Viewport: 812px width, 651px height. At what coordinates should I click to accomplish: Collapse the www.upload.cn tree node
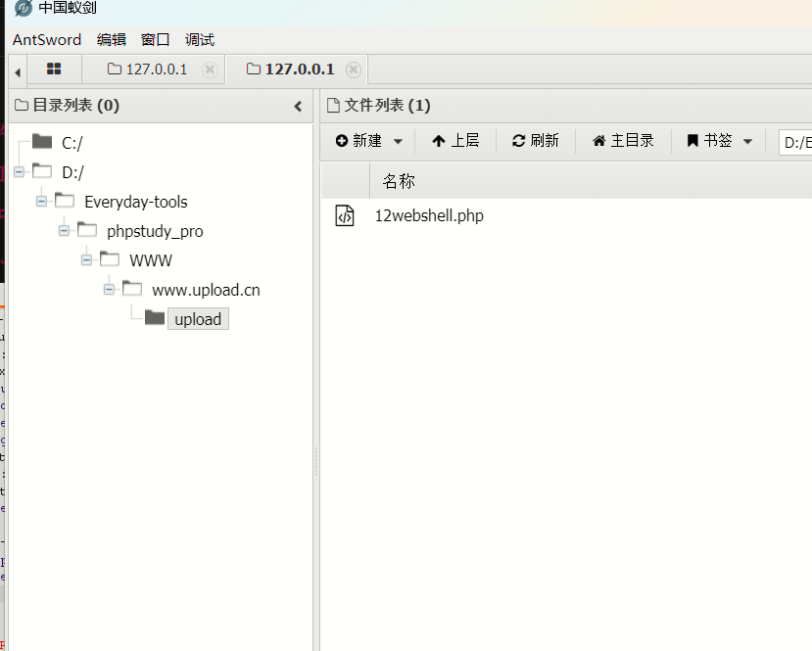pyautogui.click(x=109, y=290)
